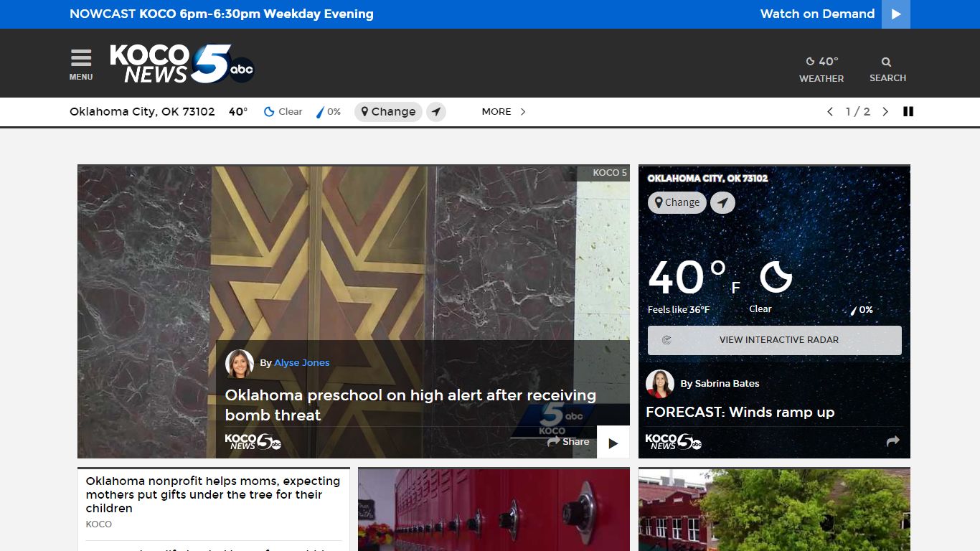
Task: Click the 40° temperature in weather bar
Action: tap(238, 112)
